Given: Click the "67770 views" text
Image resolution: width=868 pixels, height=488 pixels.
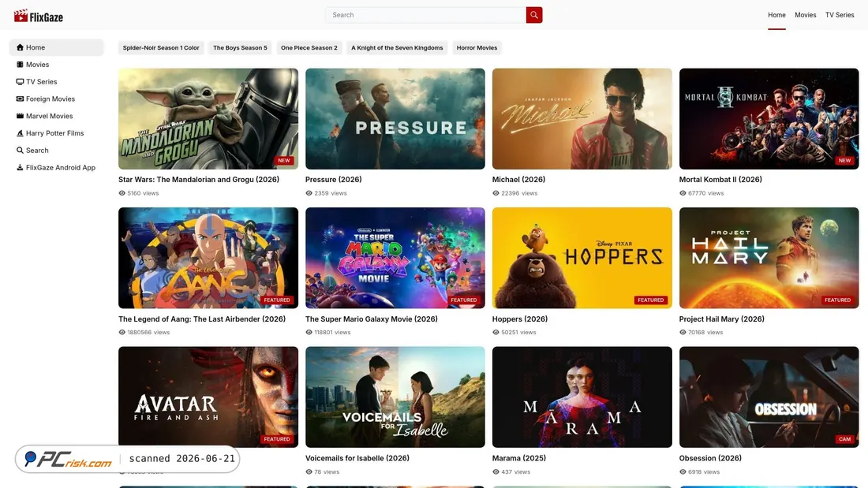Looking at the screenshot, I should point(705,193).
